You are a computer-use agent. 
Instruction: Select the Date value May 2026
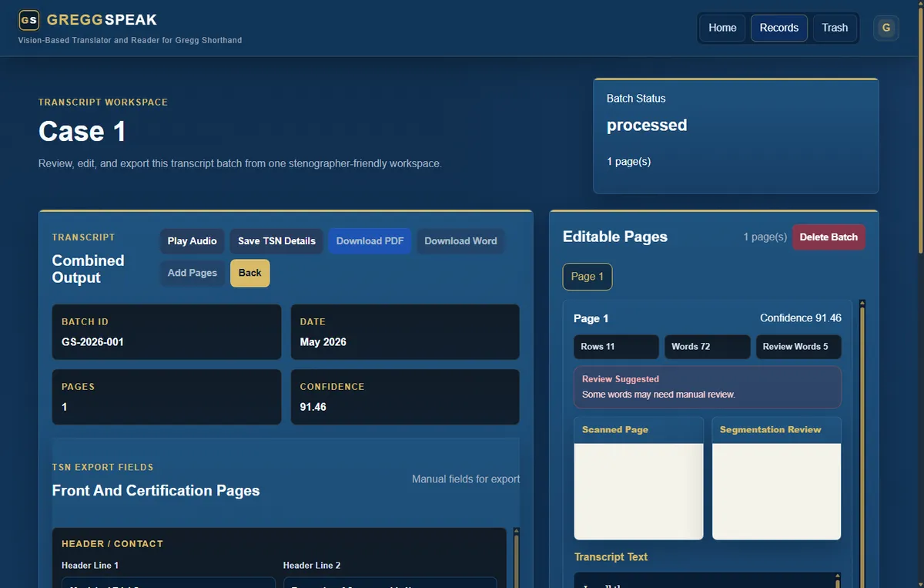[x=323, y=342]
